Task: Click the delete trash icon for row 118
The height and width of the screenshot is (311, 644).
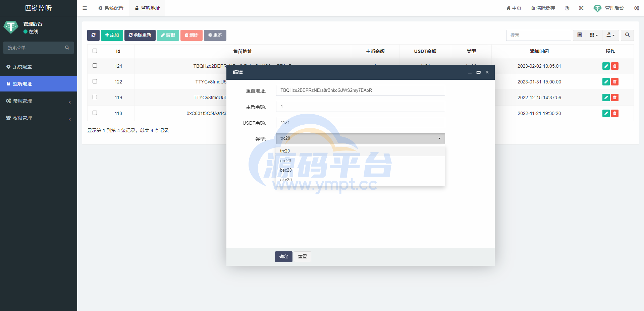Action: tap(615, 113)
